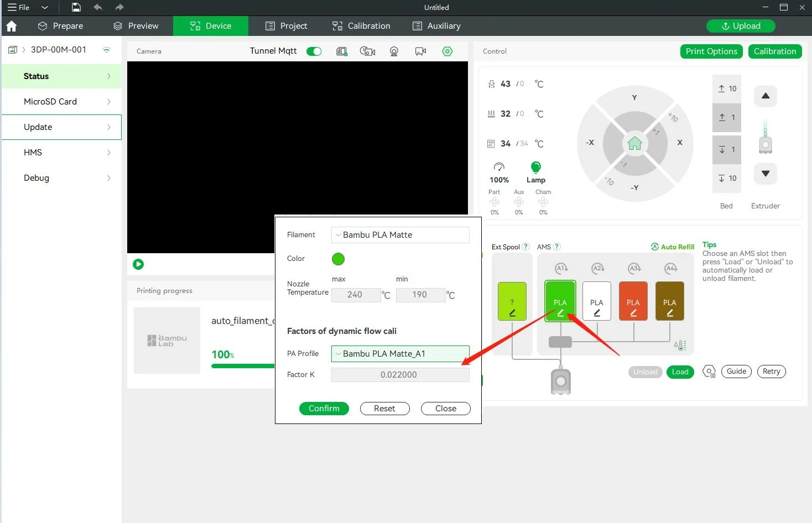The height and width of the screenshot is (523, 812).
Task: Click the webcam icon in Camera bar
Action: (394, 51)
